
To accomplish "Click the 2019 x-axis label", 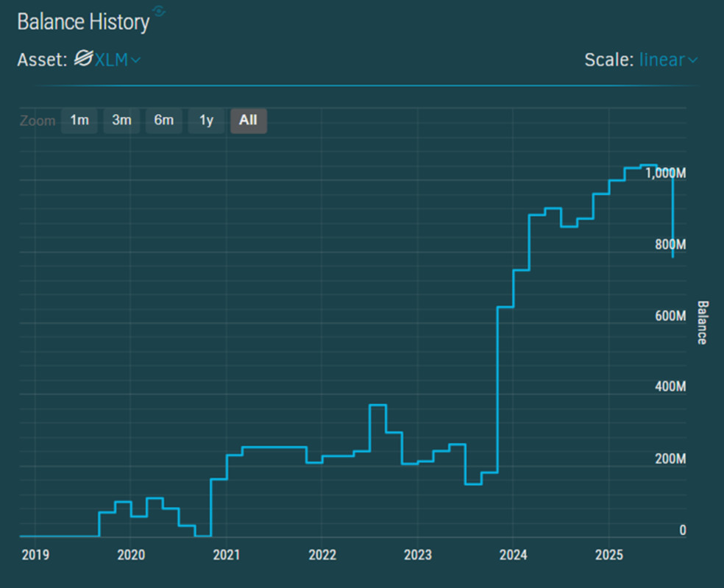I will tap(35, 553).
